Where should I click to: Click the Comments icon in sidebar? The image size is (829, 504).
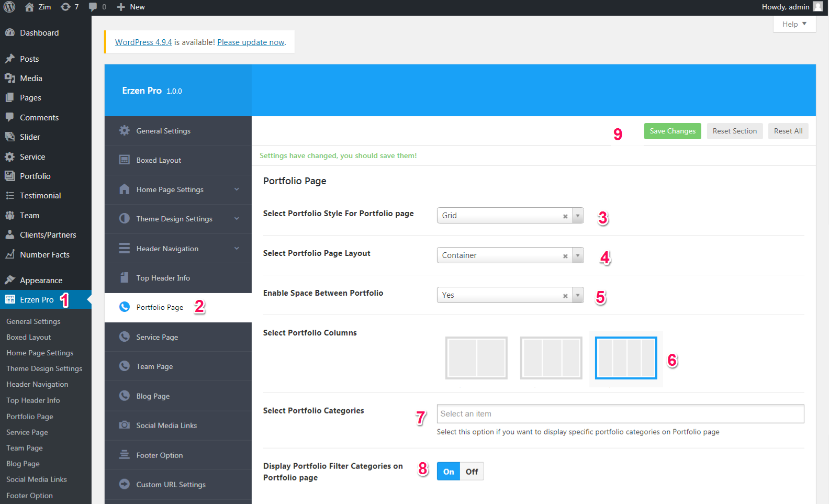[x=9, y=117]
